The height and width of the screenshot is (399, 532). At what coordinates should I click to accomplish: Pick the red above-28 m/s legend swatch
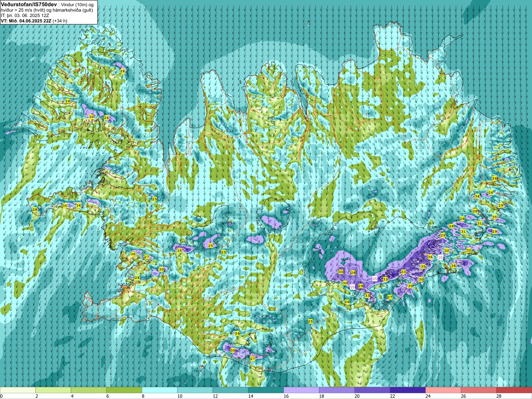pyautogui.click(x=514, y=390)
